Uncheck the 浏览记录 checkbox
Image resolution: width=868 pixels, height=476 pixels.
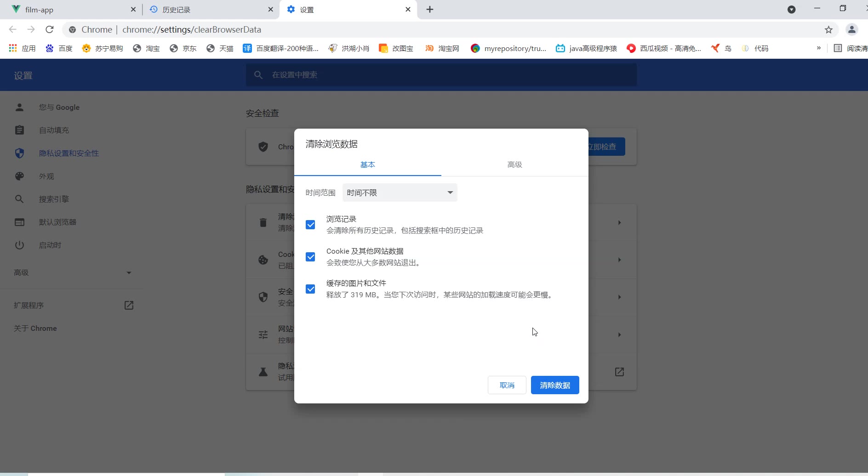(x=310, y=225)
